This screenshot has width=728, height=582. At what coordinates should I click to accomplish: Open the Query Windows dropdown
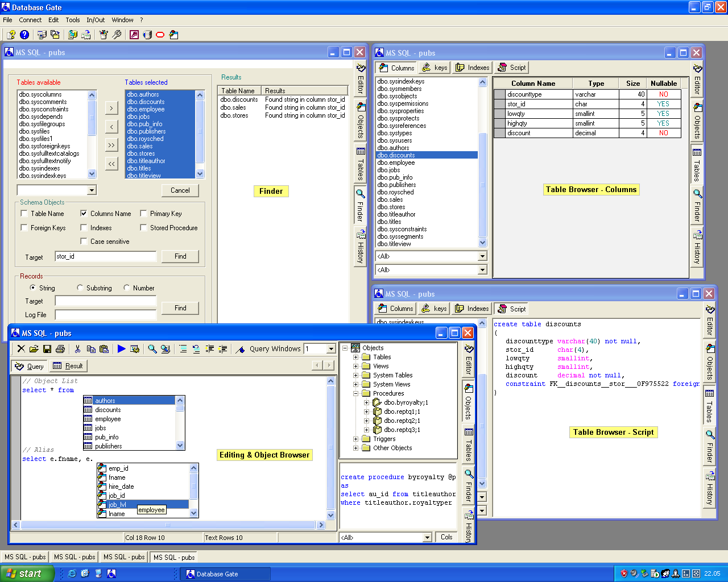click(x=331, y=349)
